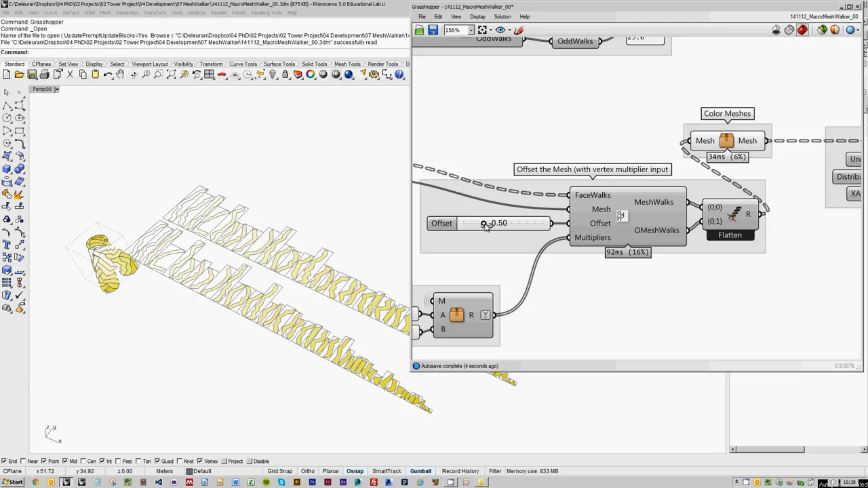Viewport: 868px width, 488px height.
Task: Click the Save icon in Grasshopper toolbar
Action: (433, 30)
